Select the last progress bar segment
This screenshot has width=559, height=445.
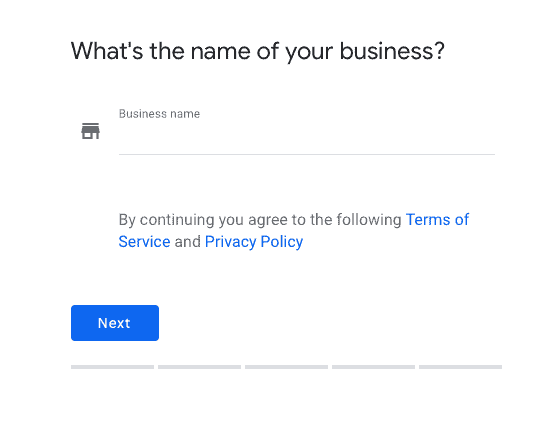(x=460, y=367)
